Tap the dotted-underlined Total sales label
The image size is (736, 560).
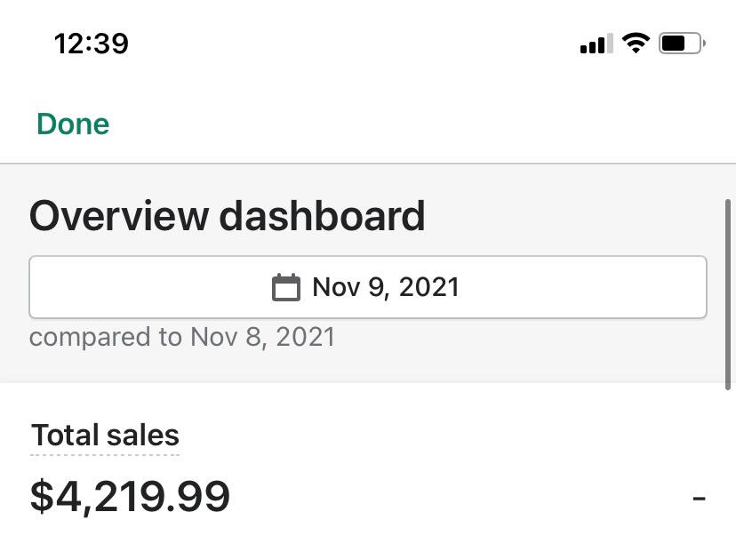click(x=105, y=436)
